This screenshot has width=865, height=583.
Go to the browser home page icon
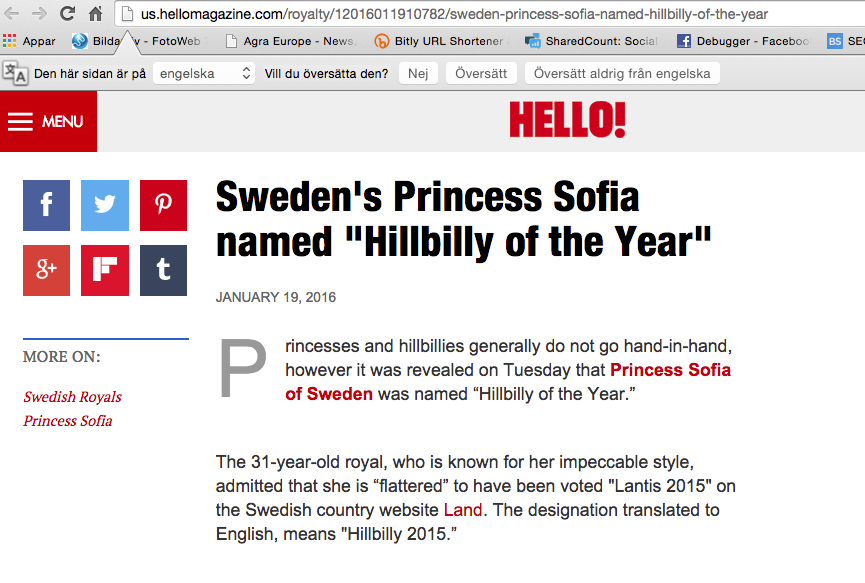click(x=96, y=13)
